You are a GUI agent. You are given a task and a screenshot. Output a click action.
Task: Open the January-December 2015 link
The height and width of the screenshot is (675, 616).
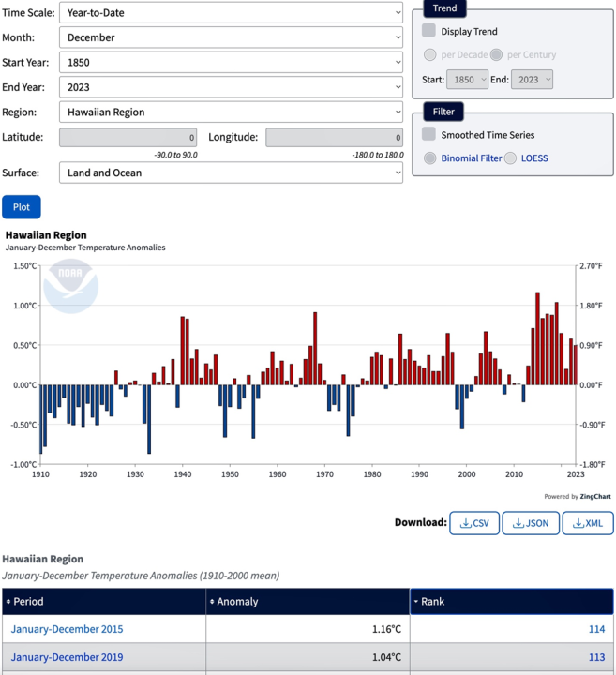point(67,629)
